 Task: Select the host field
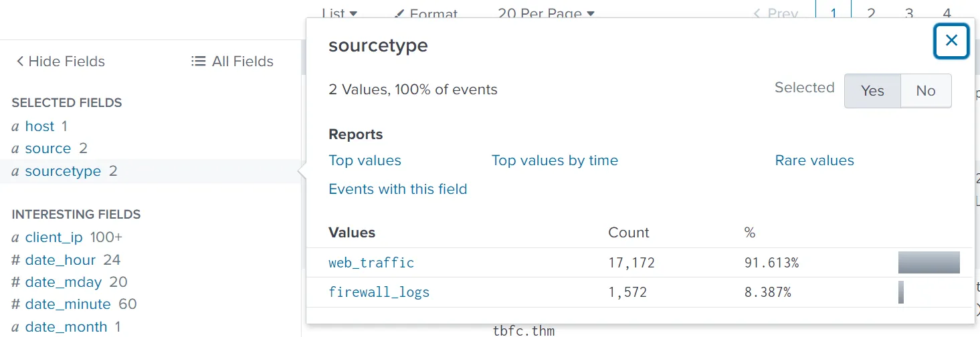(x=39, y=126)
